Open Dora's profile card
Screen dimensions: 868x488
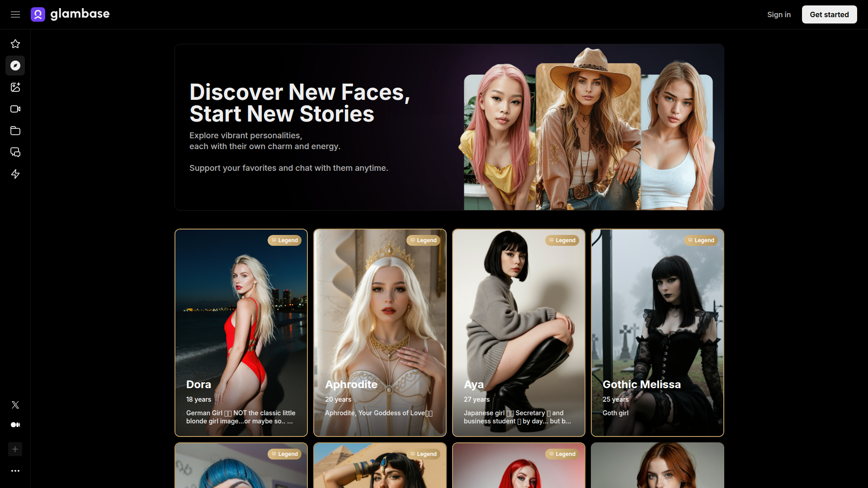241,333
